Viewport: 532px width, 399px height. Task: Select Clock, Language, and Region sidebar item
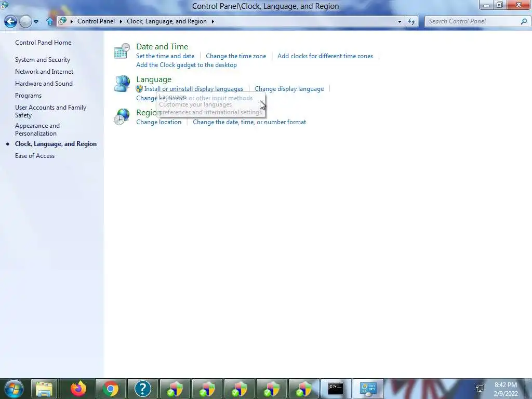[56, 144]
